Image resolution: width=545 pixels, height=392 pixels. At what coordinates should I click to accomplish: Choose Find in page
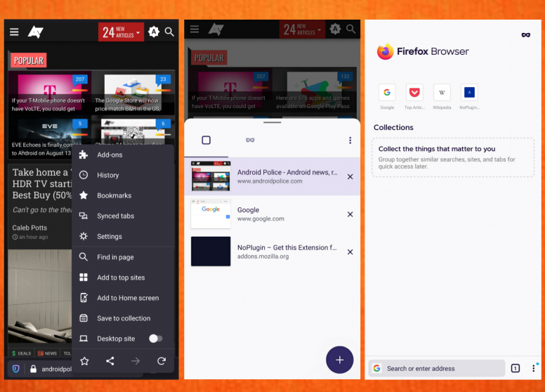click(123, 257)
